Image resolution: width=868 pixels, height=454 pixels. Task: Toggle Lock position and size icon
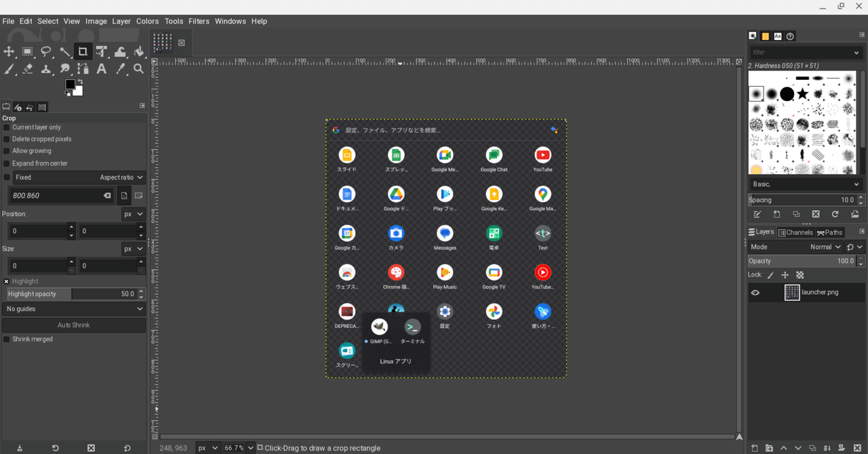[x=785, y=275]
